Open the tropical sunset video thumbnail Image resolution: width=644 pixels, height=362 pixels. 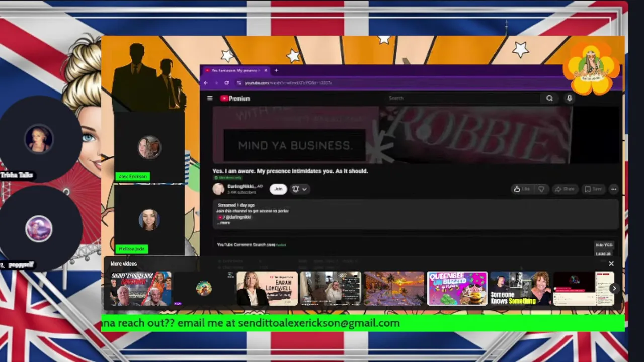pyautogui.click(x=394, y=288)
